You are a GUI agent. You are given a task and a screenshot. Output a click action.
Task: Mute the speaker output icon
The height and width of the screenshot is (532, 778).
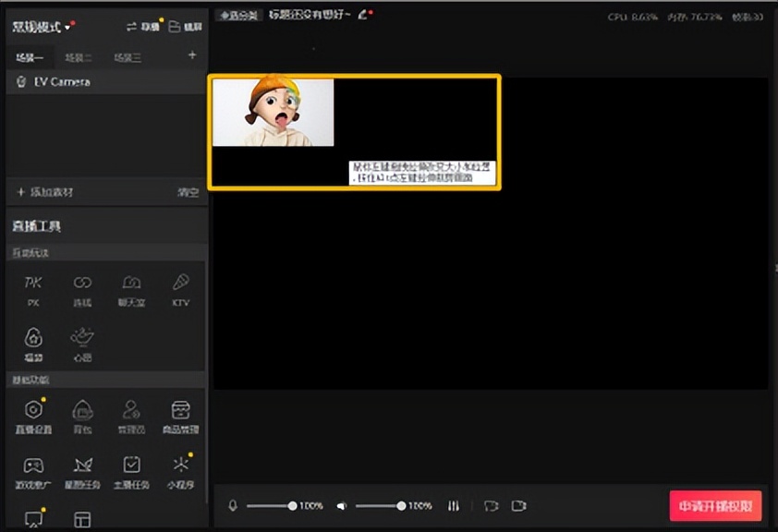342,506
